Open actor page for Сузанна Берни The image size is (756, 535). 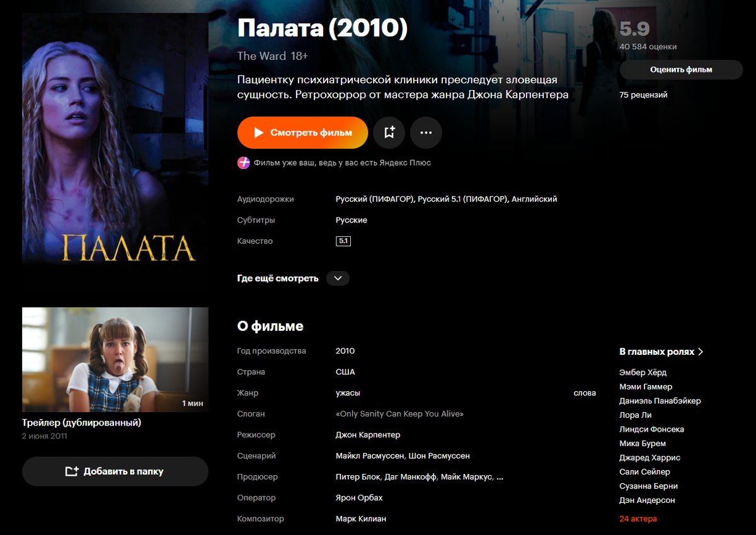649,486
